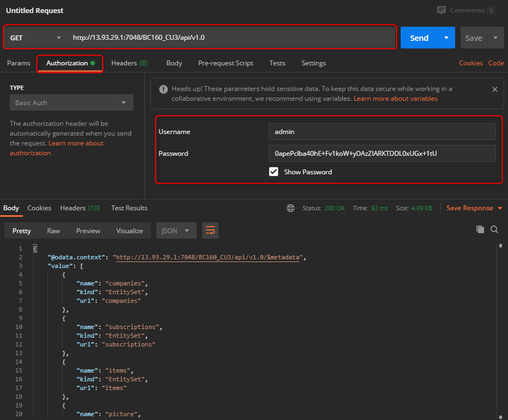Expand the Send button arrow options
The width and height of the screenshot is (508, 420).
click(446, 38)
